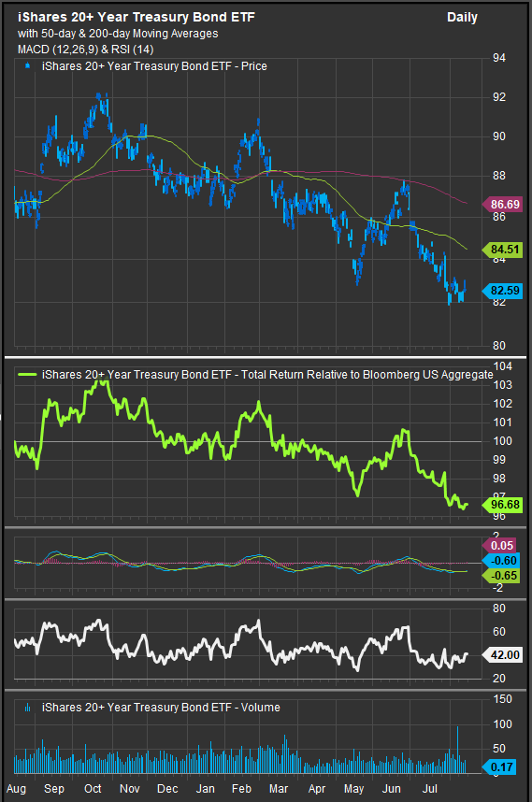Click the price series legend icon
This screenshot has height=802, width=532.
(x=28, y=66)
